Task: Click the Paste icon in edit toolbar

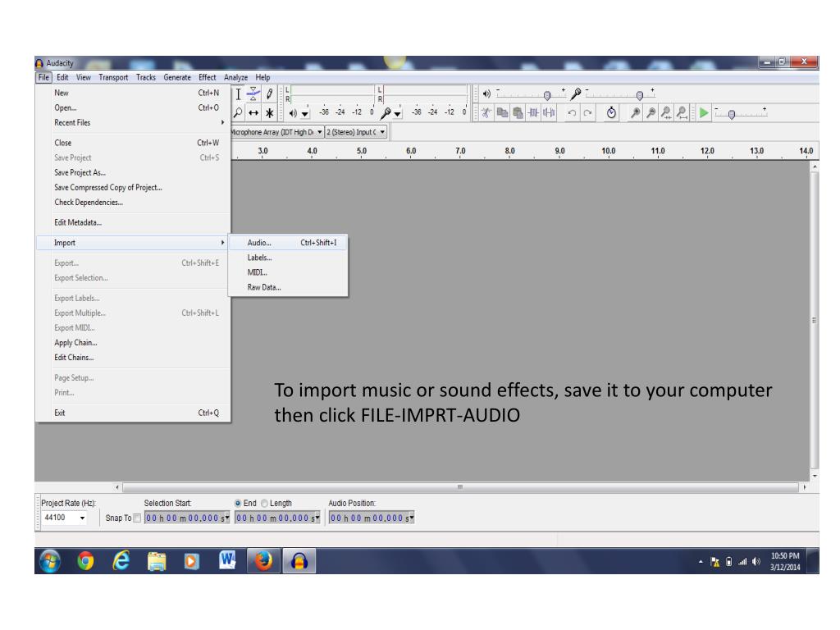Action: click(x=518, y=112)
